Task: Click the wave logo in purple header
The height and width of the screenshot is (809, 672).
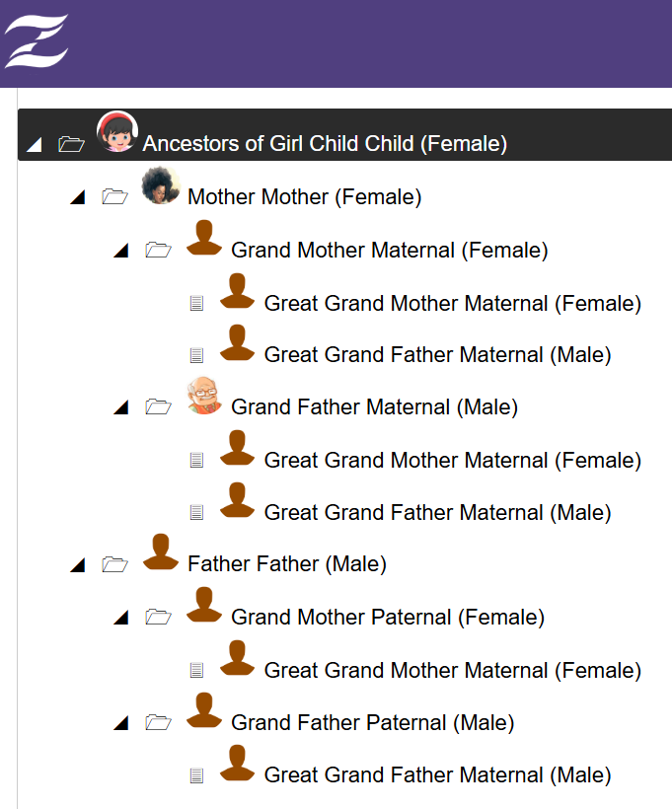Action: coord(37,41)
